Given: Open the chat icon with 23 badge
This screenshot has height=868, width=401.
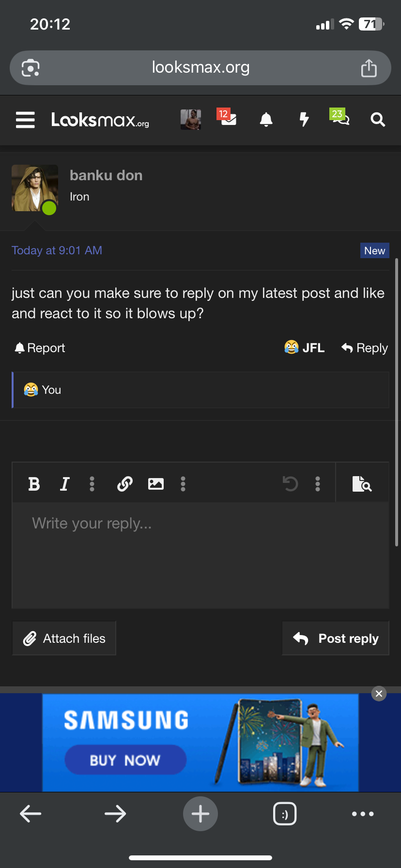Looking at the screenshot, I should coord(340,118).
